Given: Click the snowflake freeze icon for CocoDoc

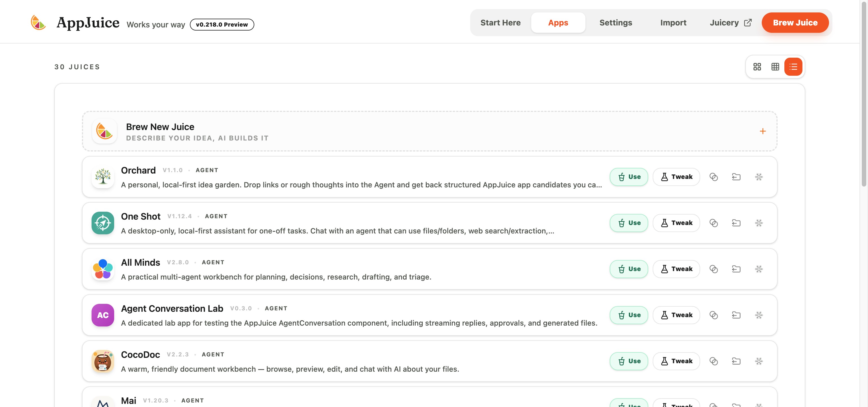Looking at the screenshot, I should pos(758,361).
